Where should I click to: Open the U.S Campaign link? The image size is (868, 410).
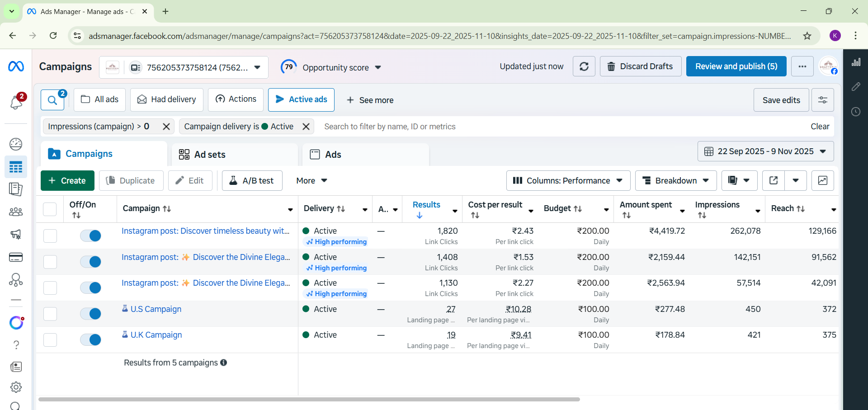156,309
